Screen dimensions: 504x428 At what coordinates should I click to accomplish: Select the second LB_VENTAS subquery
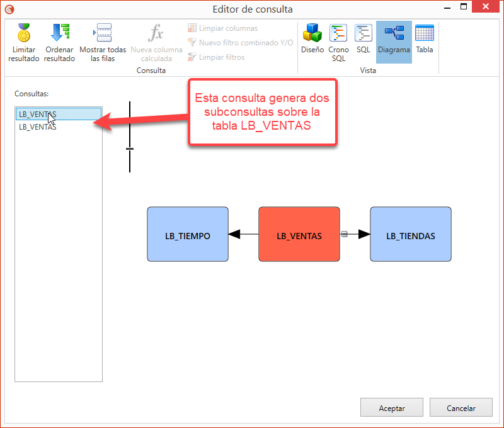pos(38,127)
